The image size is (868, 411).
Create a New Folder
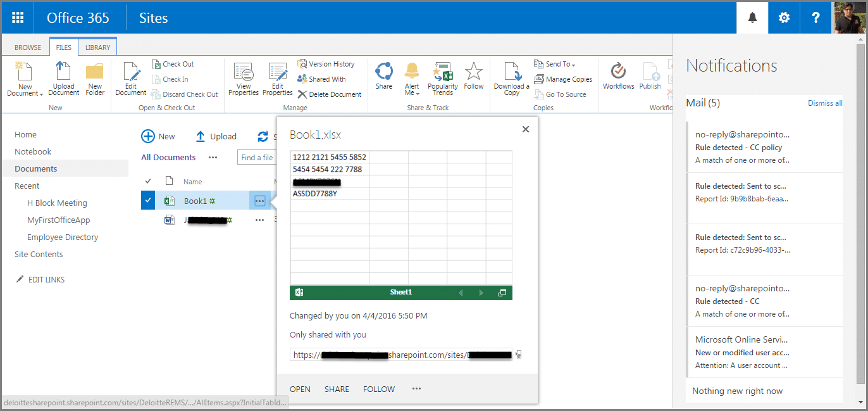point(95,80)
